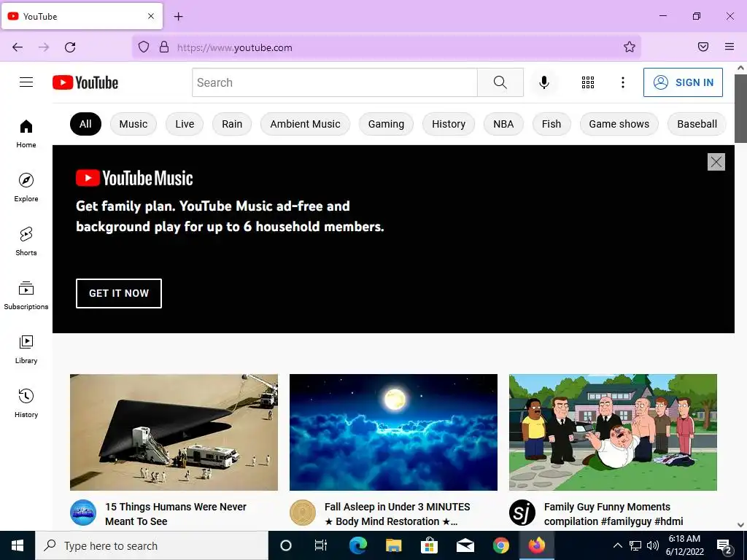The height and width of the screenshot is (560, 747).
Task: Open moon over clouds video thumbnail
Action: pos(393,432)
